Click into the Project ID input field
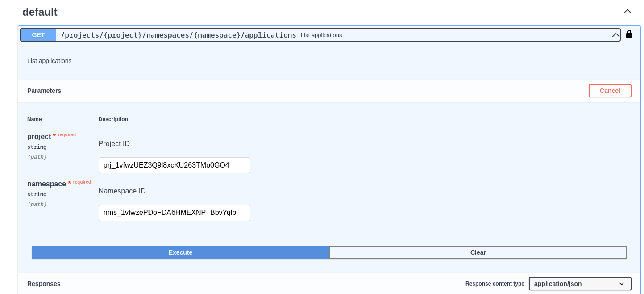 [174, 165]
